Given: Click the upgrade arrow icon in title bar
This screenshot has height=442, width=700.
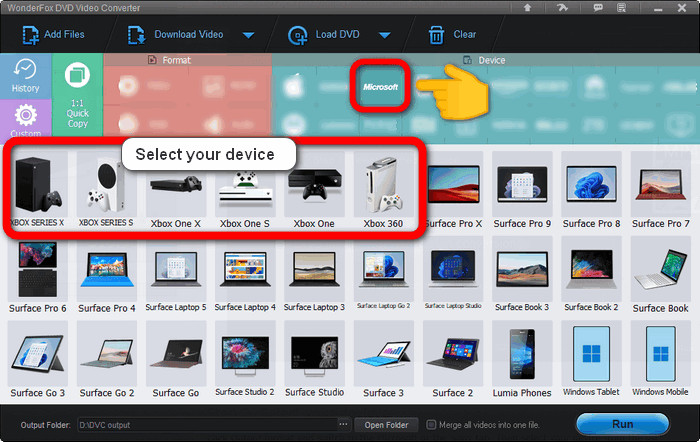Looking at the screenshot, I should 527,8.
